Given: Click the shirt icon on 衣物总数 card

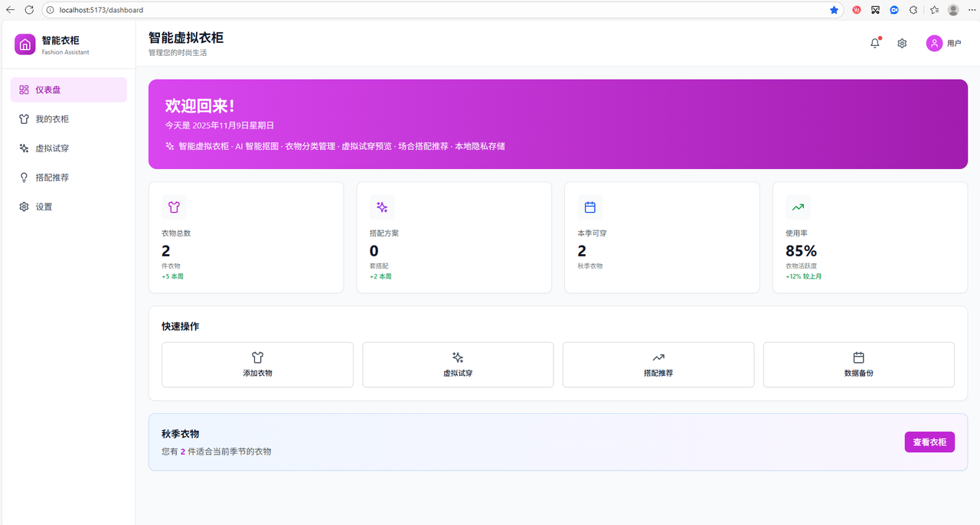Looking at the screenshot, I should pyautogui.click(x=174, y=207).
